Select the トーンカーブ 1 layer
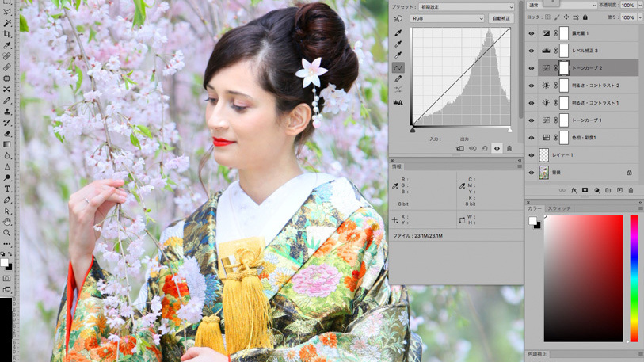The width and height of the screenshot is (644, 362). (587, 120)
